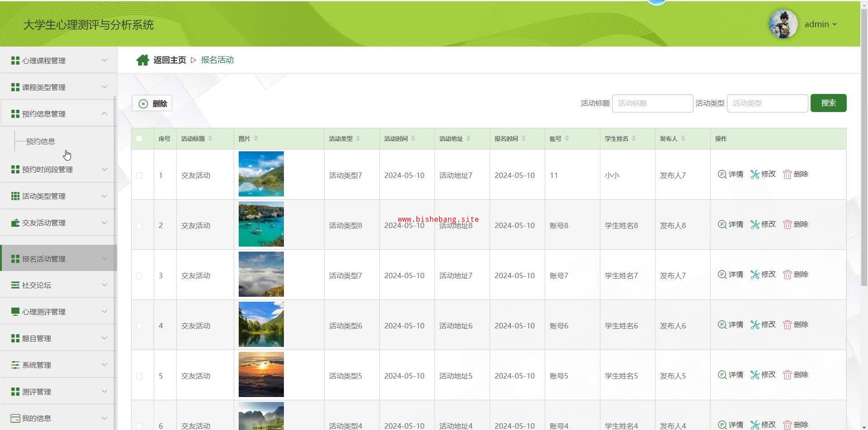Image resolution: width=868 pixels, height=430 pixels.
Task: Open the 预约信息 submenu item
Action: click(x=41, y=141)
